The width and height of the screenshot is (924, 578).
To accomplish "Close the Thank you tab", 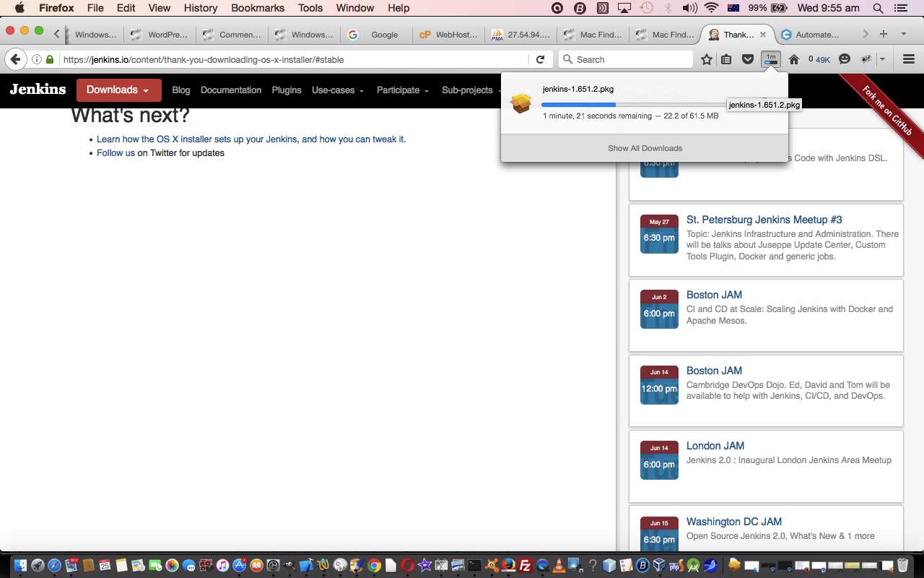I will [x=763, y=34].
